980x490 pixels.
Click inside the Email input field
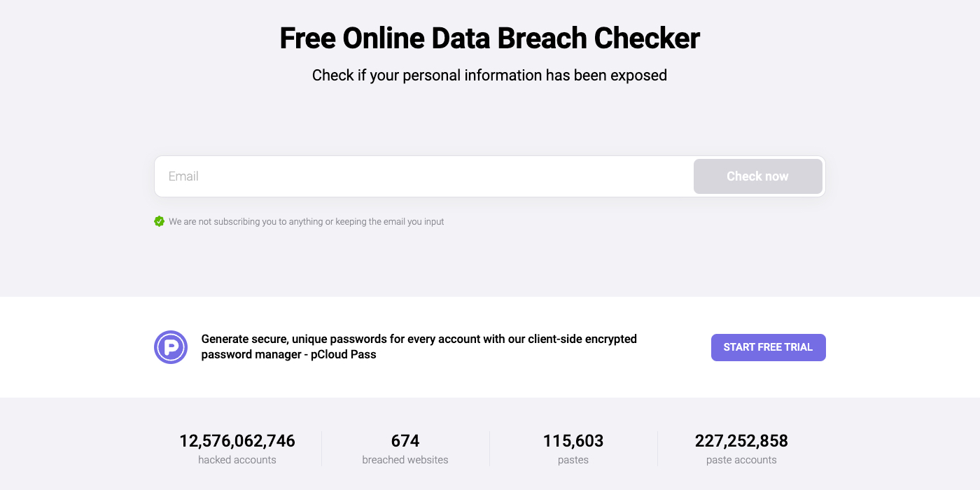420,176
